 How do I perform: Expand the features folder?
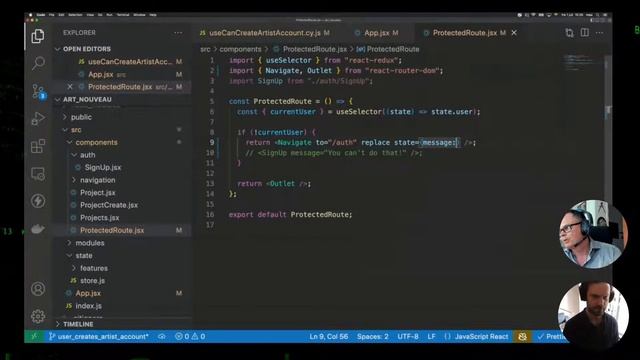click(x=94, y=268)
